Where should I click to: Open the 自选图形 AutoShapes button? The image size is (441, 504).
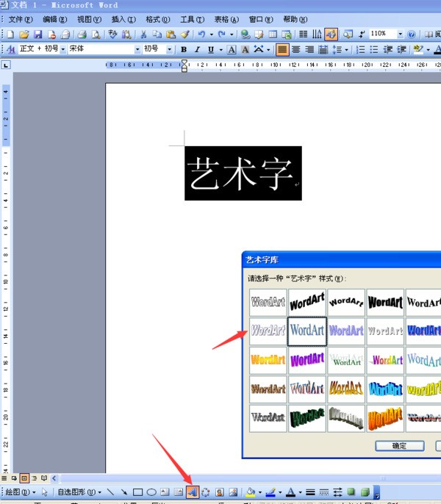[x=77, y=492]
